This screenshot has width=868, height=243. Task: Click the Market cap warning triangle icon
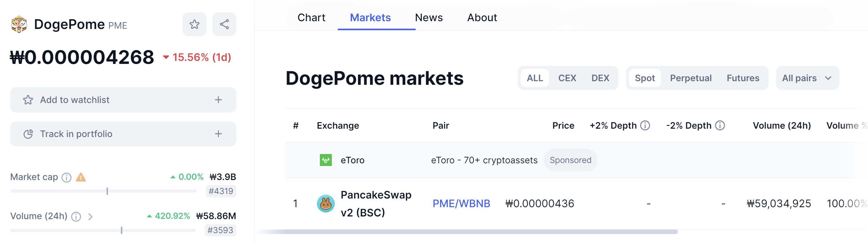(81, 177)
